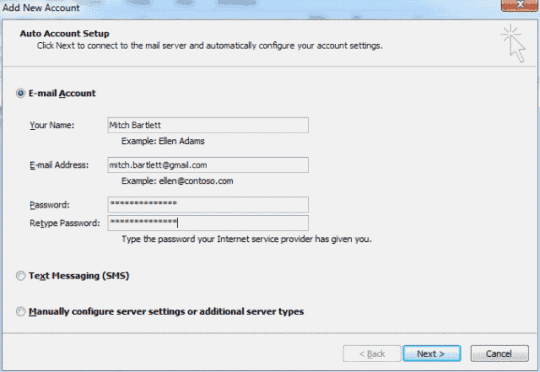Click the 'E-mail Address:' label
The image size is (540, 372).
coord(59,165)
